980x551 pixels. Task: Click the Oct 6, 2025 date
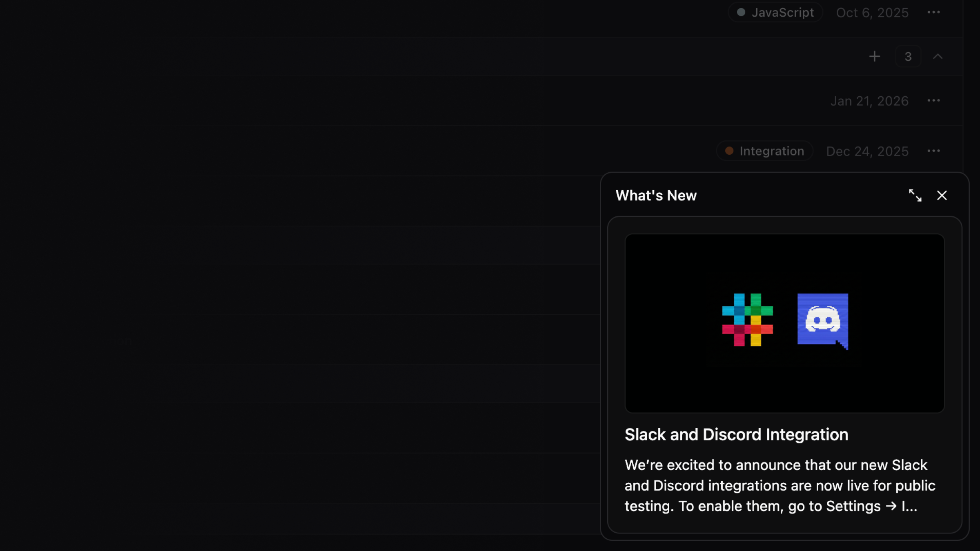point(872,13)
